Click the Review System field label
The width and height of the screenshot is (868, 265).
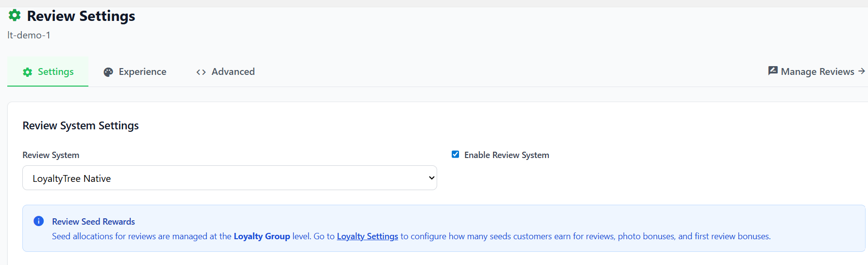(x=51, y=155)
